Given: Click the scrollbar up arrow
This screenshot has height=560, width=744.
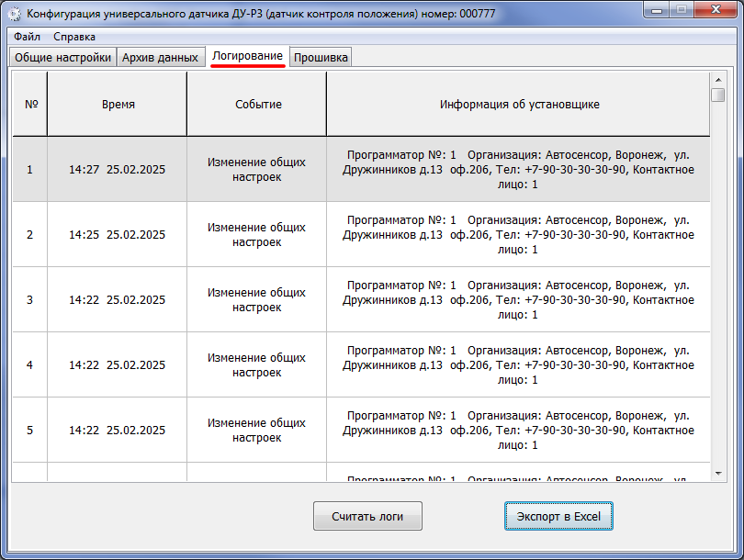Looking at the screenshot, I should tap(718, 80).
